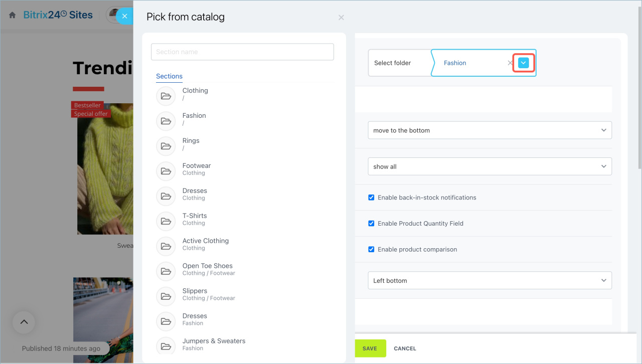Viewport: 642px width, 364px height.
Task: Click the home icon beside Bitrix24 Sites
Action: (x=13, y=15)
